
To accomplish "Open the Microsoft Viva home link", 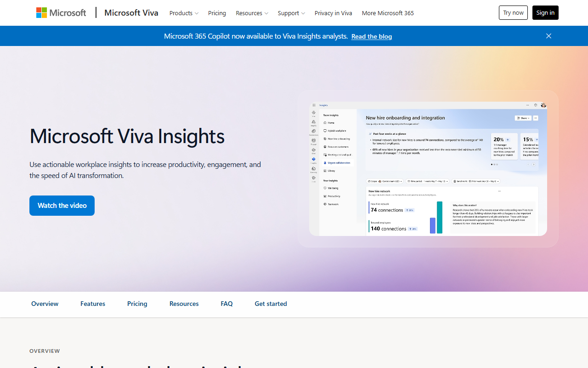I will 131,13.
